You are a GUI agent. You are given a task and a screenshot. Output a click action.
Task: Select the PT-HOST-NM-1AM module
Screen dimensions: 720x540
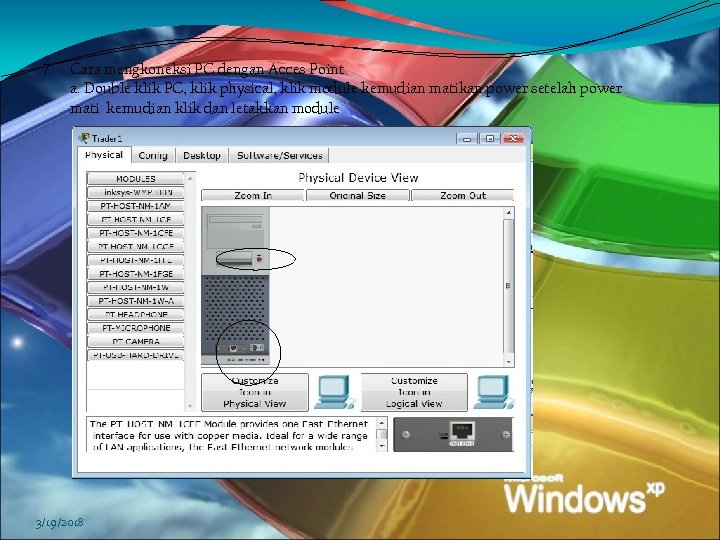coord(135,206)
